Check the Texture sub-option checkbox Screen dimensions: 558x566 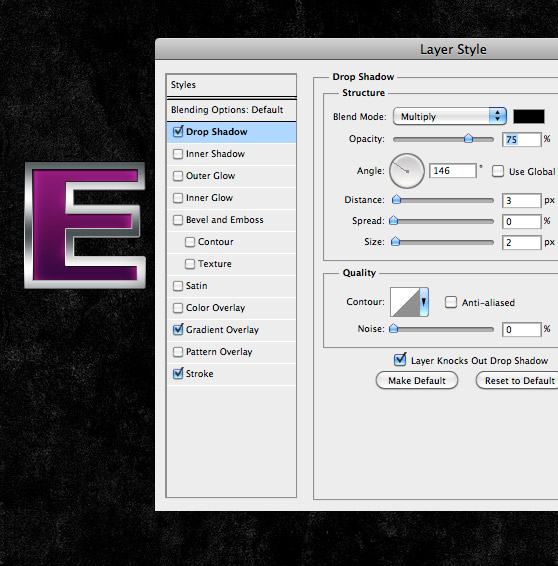coord(190,264)
